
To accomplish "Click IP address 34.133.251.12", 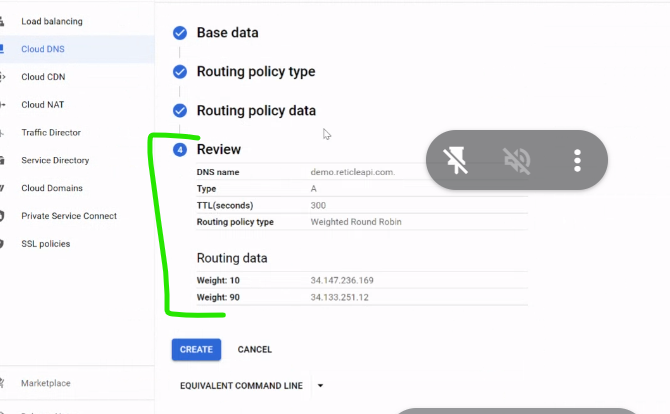I will coord(339,297).
